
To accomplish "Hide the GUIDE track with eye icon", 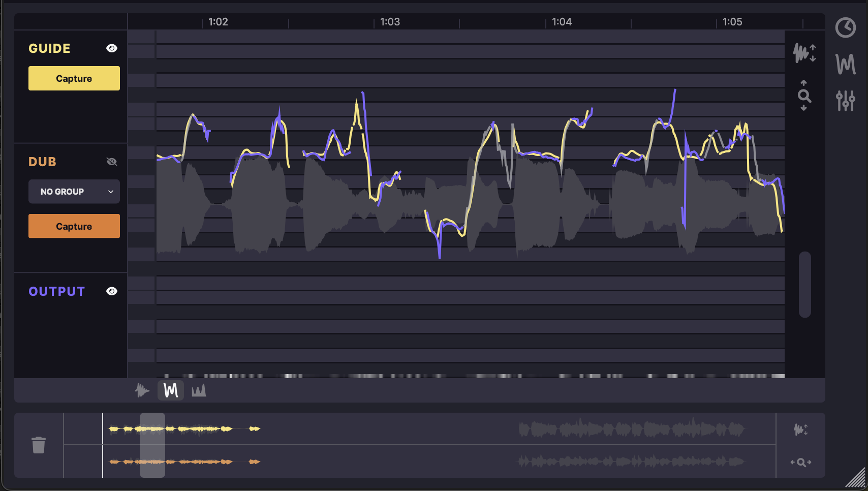I will click(x=112, y=48).
